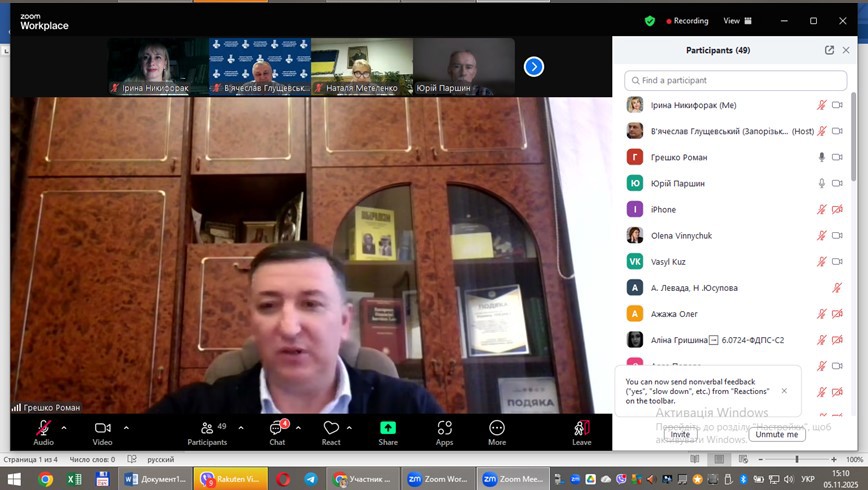This screenshot has width=868, height=490.
Task: Click the green encryption shield icon
Action: (650, 20)
